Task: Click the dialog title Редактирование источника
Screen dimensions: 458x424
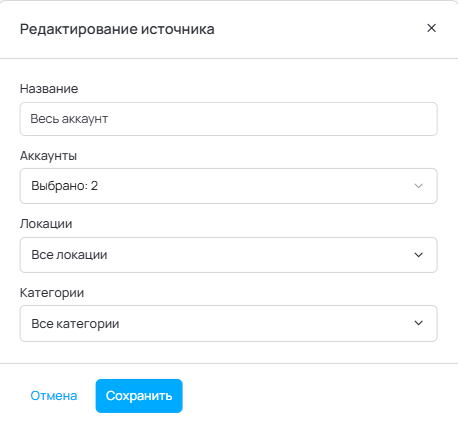Action: pos(117,29)
